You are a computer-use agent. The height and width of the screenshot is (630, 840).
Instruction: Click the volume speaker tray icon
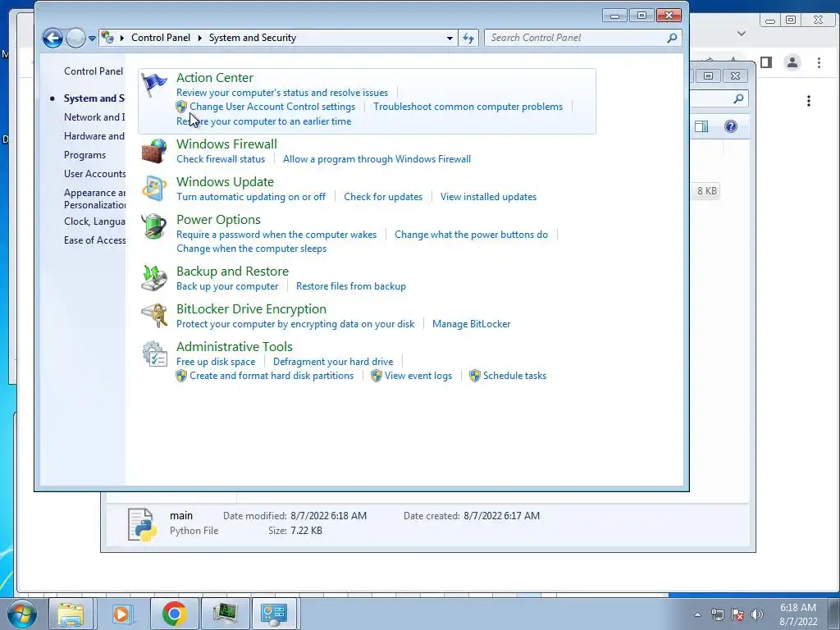(757, 614)
